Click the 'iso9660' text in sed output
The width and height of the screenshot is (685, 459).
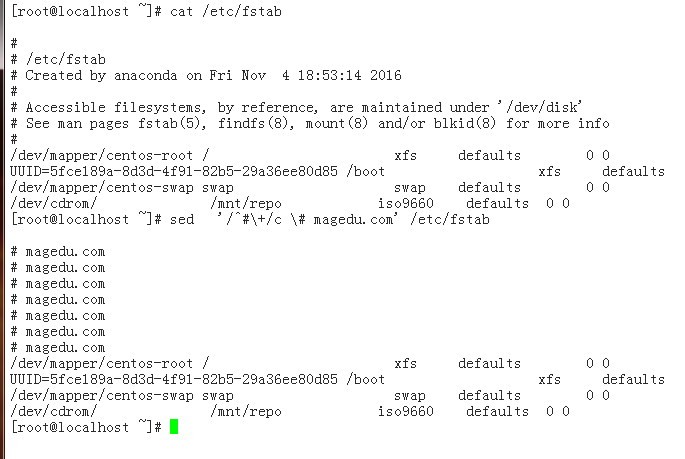[x=406, y=411]
